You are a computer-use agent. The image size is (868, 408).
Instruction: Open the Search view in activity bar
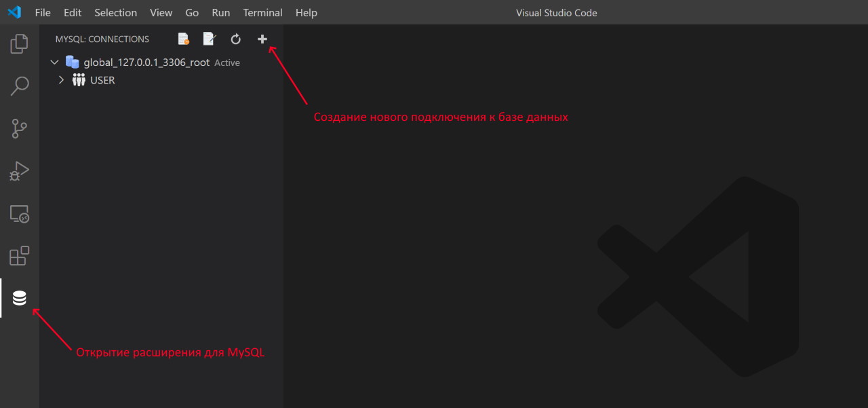tap(20, 86)
